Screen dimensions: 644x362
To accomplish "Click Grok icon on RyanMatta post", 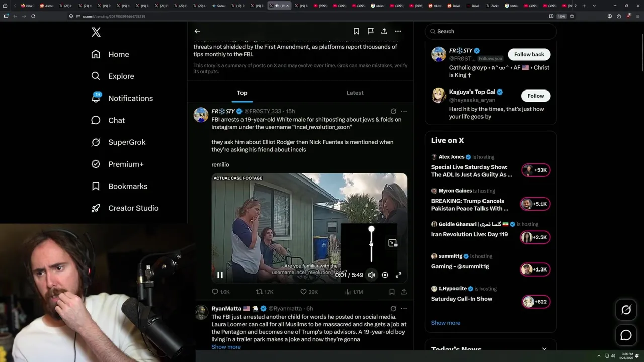I will coord(393,308).
